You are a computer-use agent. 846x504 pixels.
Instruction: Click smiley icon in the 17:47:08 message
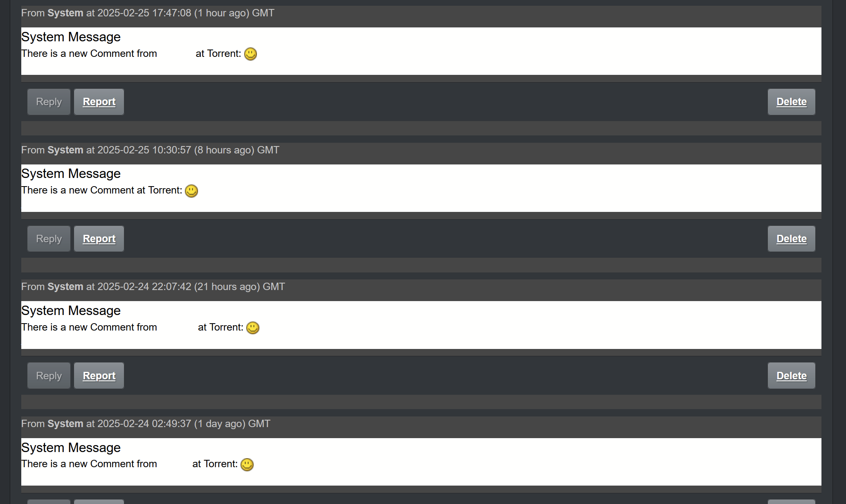click(250, 54)
